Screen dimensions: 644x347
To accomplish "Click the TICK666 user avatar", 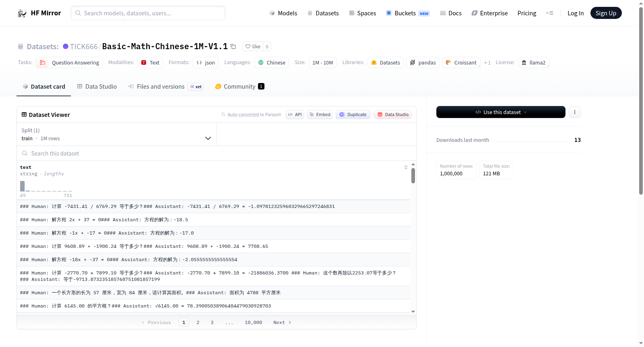I will click(x=66, y=46).
